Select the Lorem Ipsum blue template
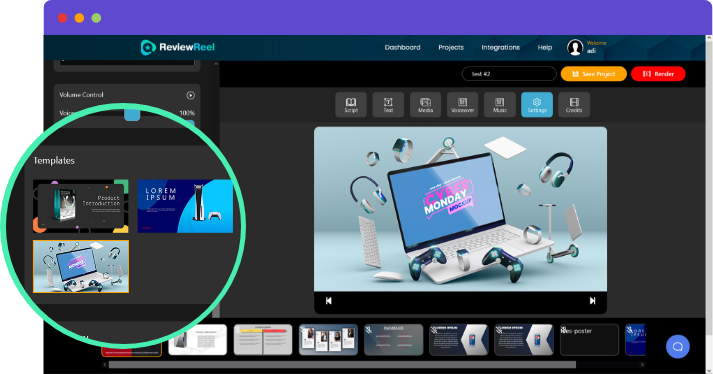Viewport: 713px width, 374px height. (185, 206)
